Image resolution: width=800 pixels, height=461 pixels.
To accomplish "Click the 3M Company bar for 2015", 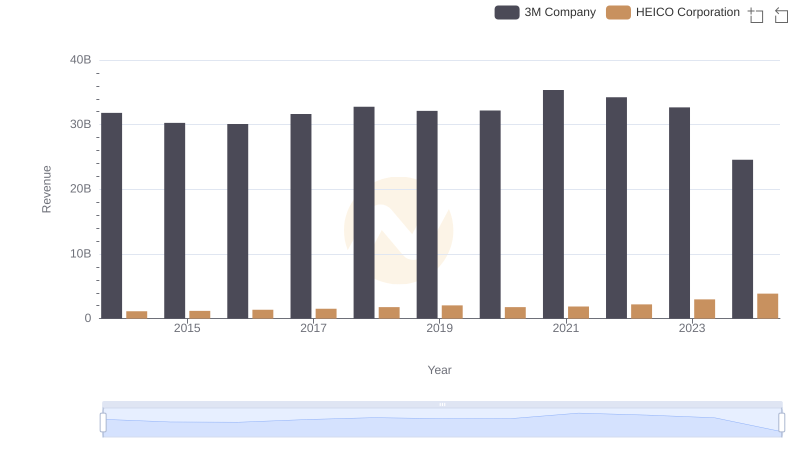I will (x=174, y=221).
